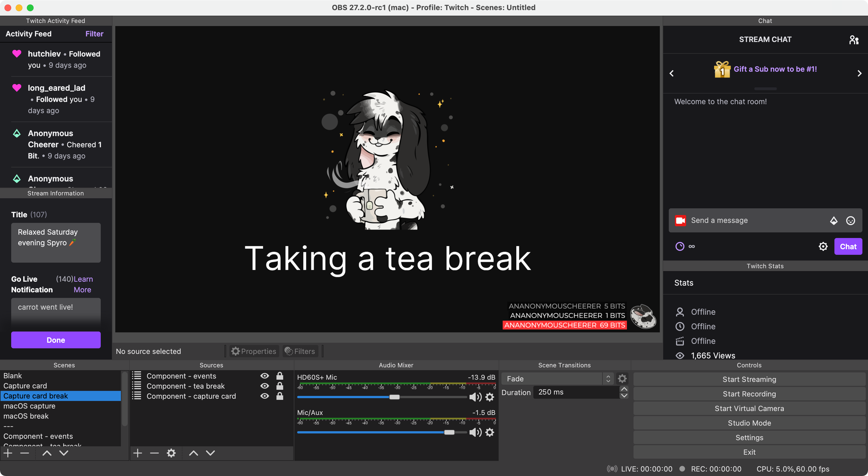This screenshot has height=476, width=868.
Task: Go to previous chat leaderboard banner
Action: point(672,73)
